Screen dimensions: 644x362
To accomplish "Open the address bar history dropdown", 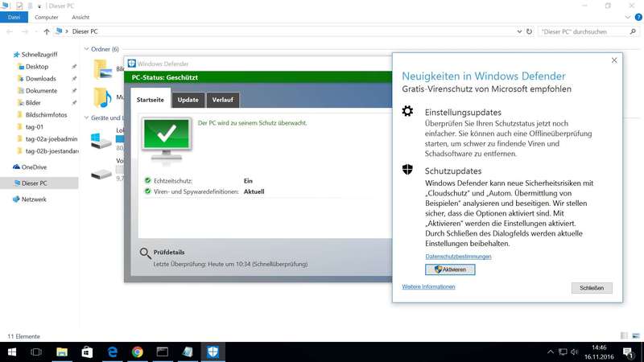I will [x=519, y=31].
